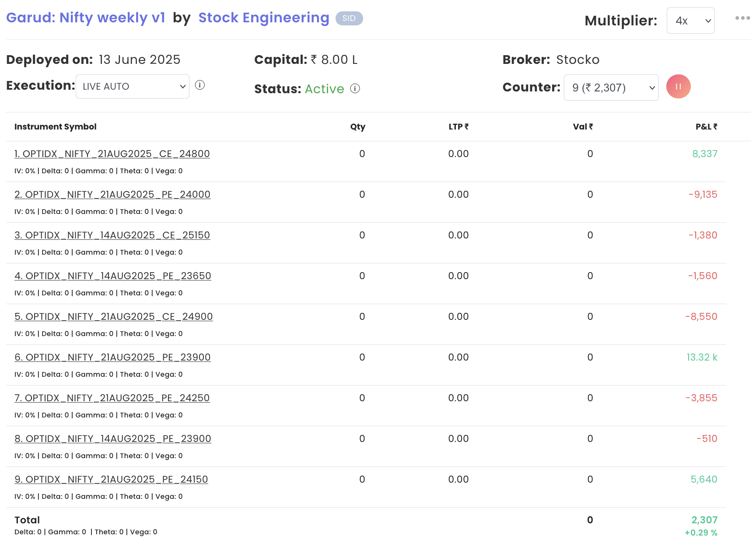Click instrument 21AUG2025 PE 23900

112,358
